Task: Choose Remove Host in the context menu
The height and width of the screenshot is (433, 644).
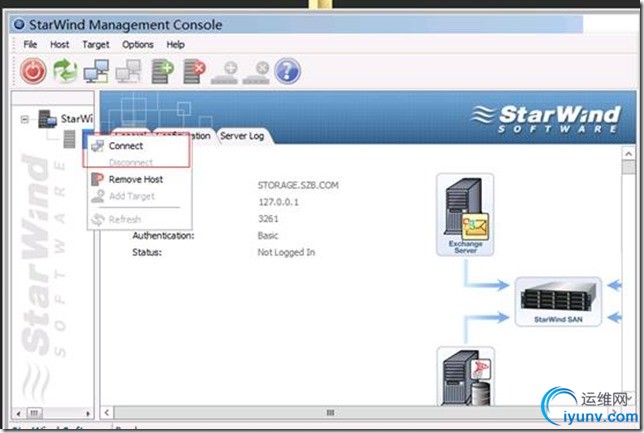Action: 139,179
